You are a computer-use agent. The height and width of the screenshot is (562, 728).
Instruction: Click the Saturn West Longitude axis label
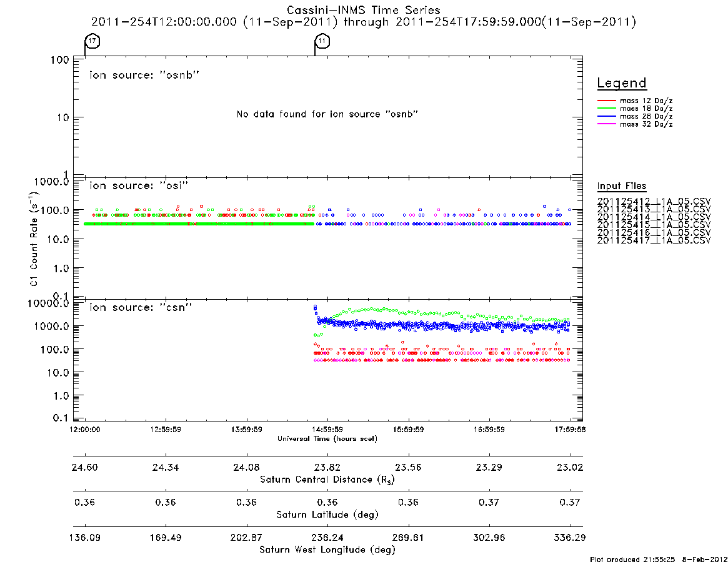coord(327,550)
